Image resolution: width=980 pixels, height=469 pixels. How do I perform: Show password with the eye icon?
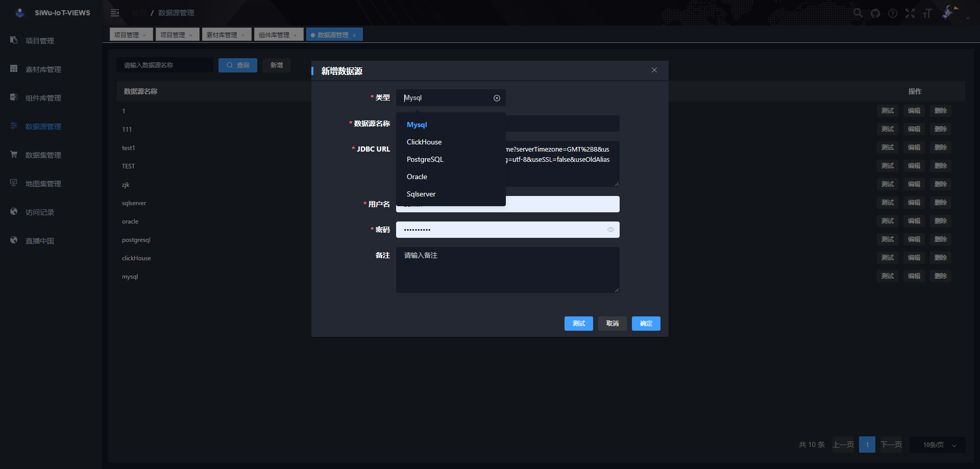coord(610,230)
